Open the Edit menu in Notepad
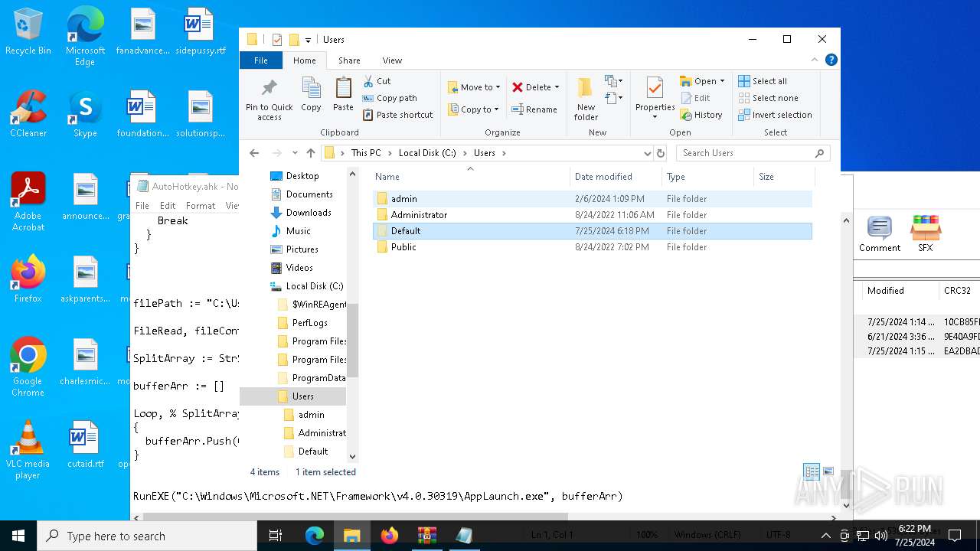 pos(168,205)
